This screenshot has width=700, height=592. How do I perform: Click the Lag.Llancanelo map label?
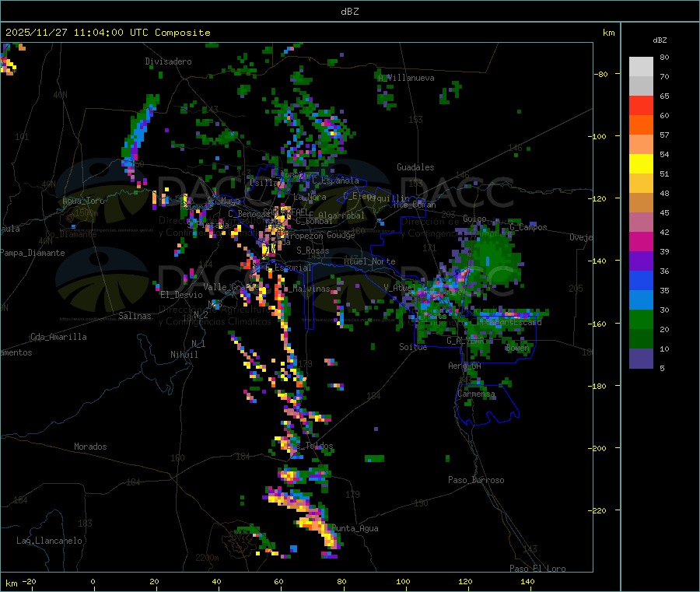[x=50, y=541]
